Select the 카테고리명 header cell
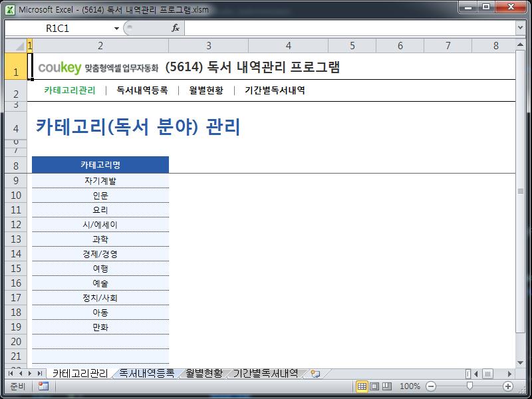The width and height of the screenshot is (532, 399). pyautogui.click(x=100, y=165)
